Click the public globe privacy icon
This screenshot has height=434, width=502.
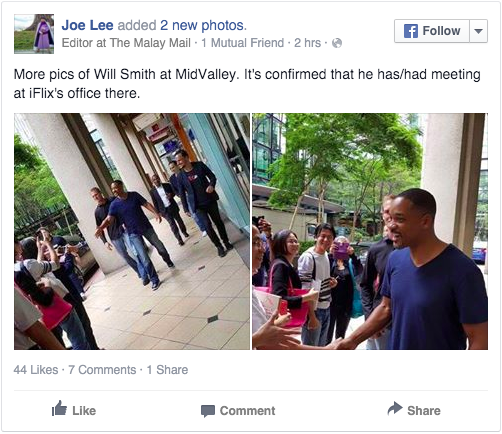[x=337, y=43]
